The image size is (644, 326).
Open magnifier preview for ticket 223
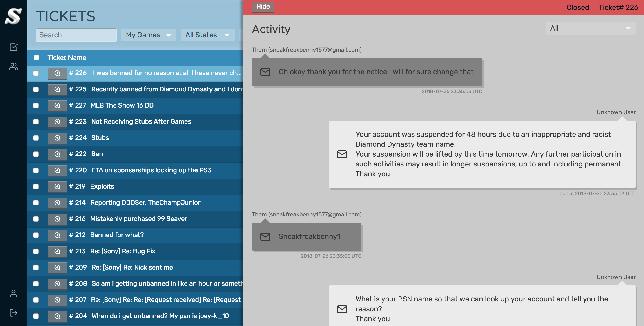[x=57, y=122]
